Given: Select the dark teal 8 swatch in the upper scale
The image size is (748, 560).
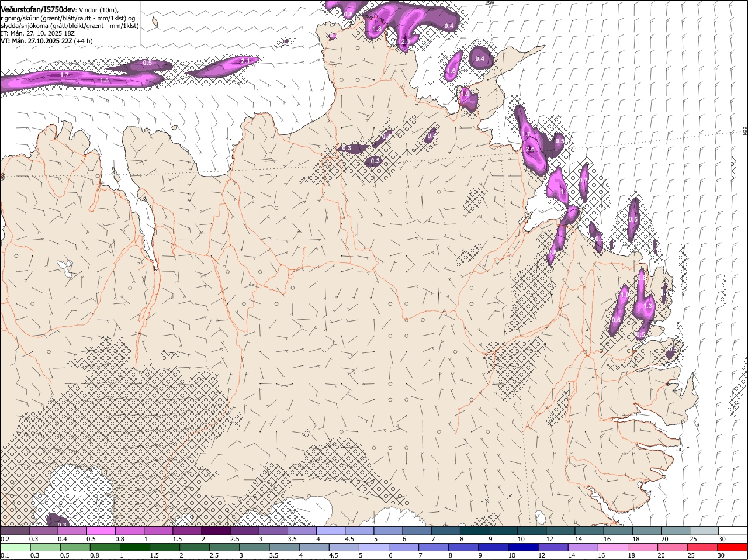Looking at the screenshot, I should coord(474,531).
